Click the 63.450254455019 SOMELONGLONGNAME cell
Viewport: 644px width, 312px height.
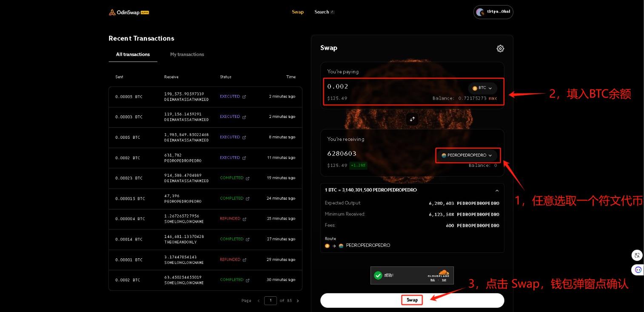pyautogui.click(x=184, y=280)
